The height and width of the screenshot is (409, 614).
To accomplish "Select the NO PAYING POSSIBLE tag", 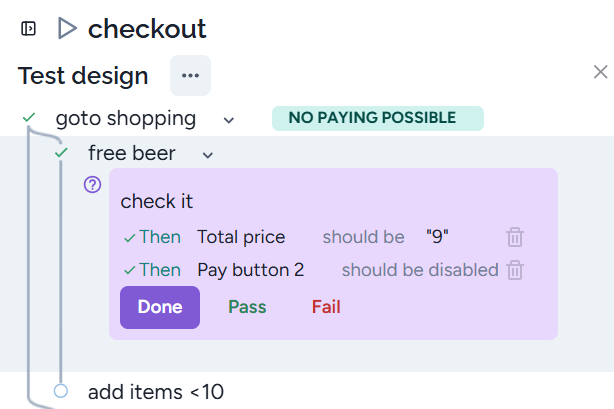I will 377,118.
